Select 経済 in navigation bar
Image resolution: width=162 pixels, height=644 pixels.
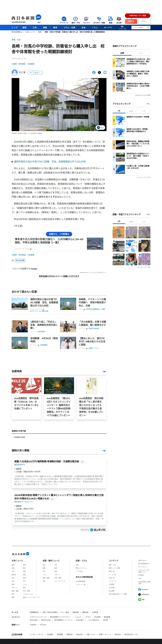(x=55, y=28)
